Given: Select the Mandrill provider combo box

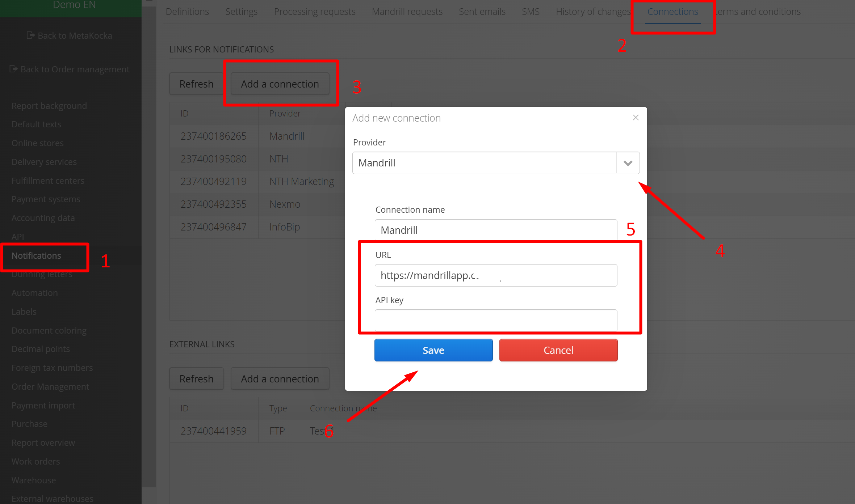Looking at the screenshot, I should point(485,163).
